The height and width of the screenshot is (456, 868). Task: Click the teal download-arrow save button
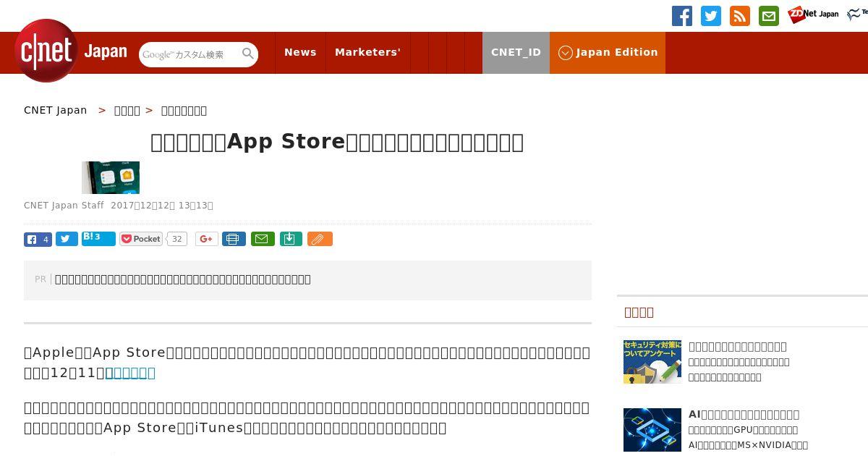tap(291, 239)
